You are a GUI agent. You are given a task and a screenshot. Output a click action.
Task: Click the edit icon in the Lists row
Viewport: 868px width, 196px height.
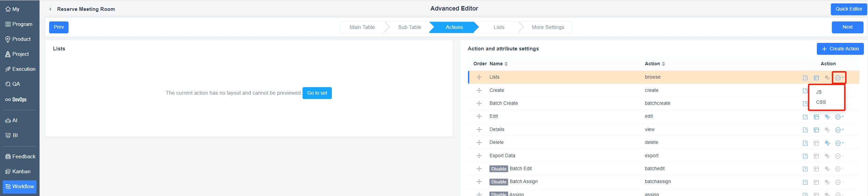coord(805,78)
